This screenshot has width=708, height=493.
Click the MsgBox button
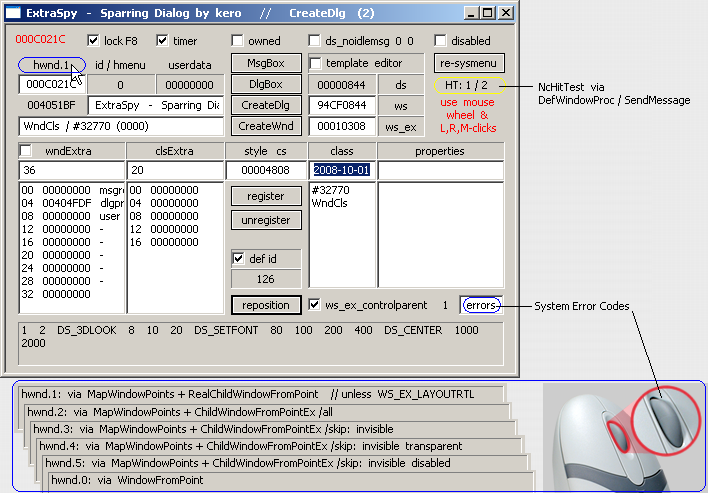click(265, 64)
